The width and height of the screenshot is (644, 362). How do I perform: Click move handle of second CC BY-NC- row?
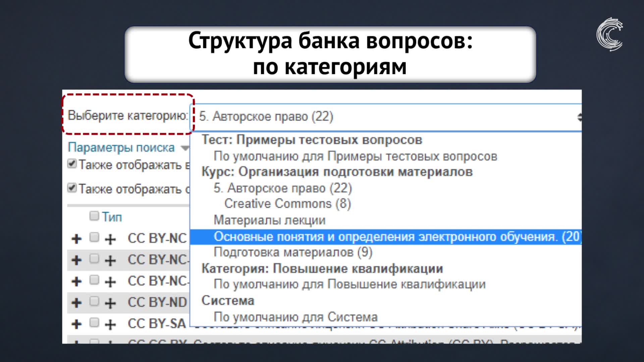pos(76,260)
